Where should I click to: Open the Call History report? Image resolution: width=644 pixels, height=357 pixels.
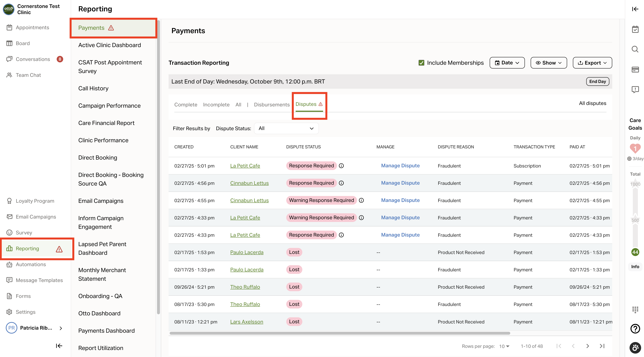[93, 88]
